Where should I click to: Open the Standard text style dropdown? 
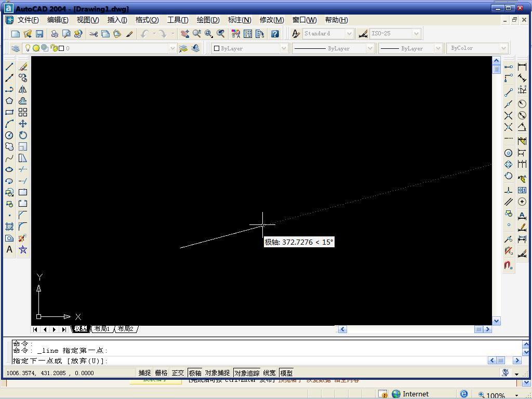[349, 34]
